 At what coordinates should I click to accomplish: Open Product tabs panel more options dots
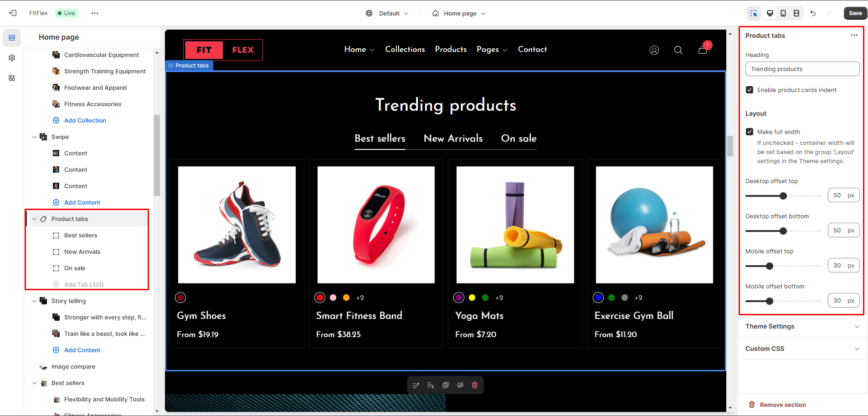point(854,36)
